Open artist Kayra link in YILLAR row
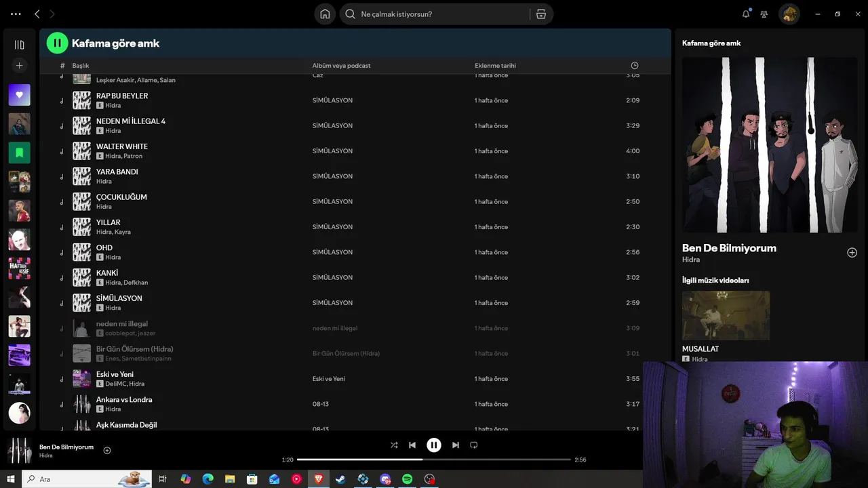 [122, 232]
